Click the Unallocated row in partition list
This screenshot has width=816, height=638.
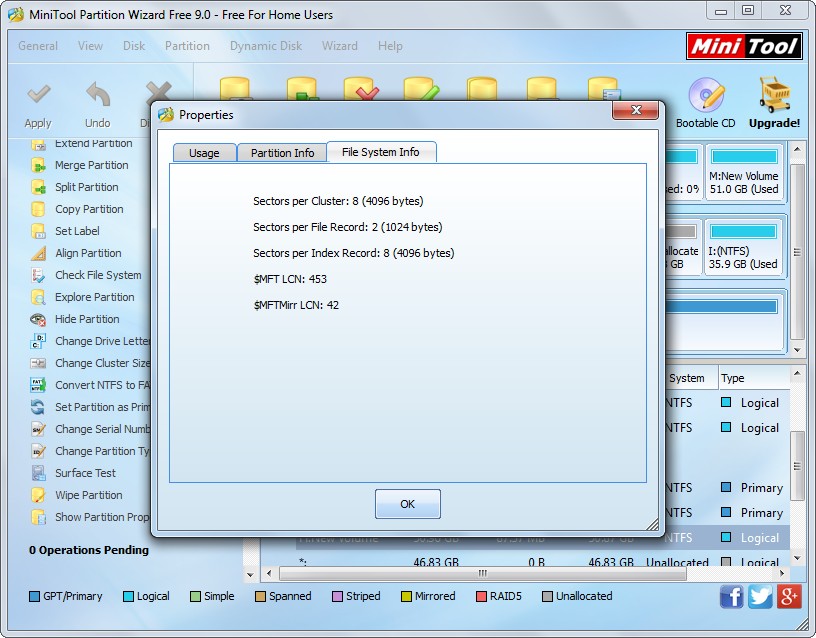pyautogui.click(x=541, y=562)
